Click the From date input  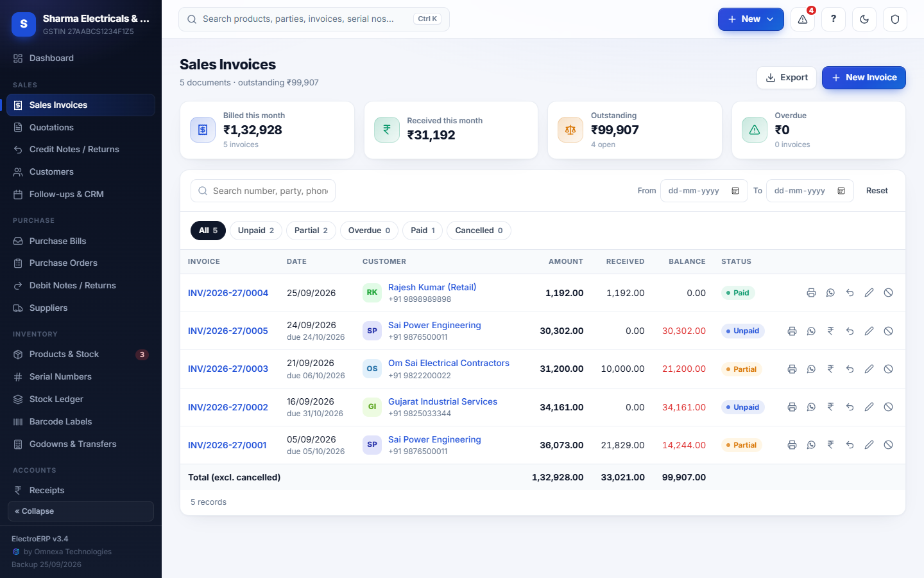(x=704, y=191)
